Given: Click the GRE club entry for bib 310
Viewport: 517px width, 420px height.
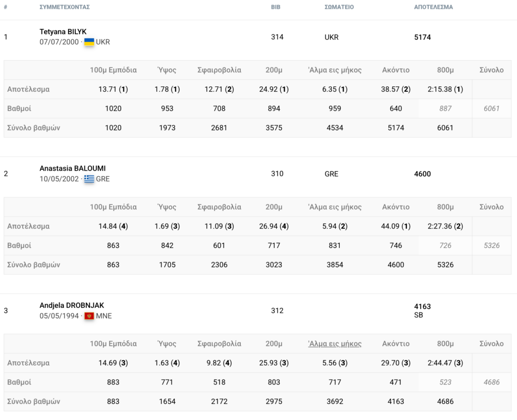Looking at the screenshot, I should (331, 174).
